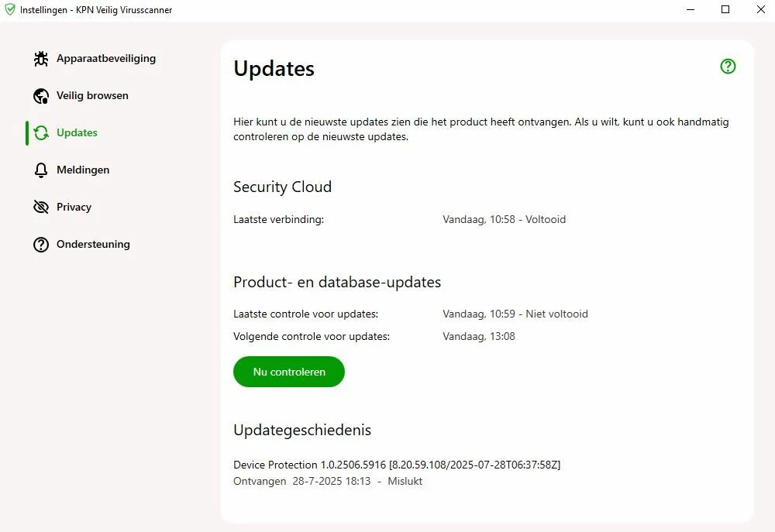The image size is (775, 532).
Task: Close the KPN Veilig Virusscanner settings window
Action: (760, 10)
